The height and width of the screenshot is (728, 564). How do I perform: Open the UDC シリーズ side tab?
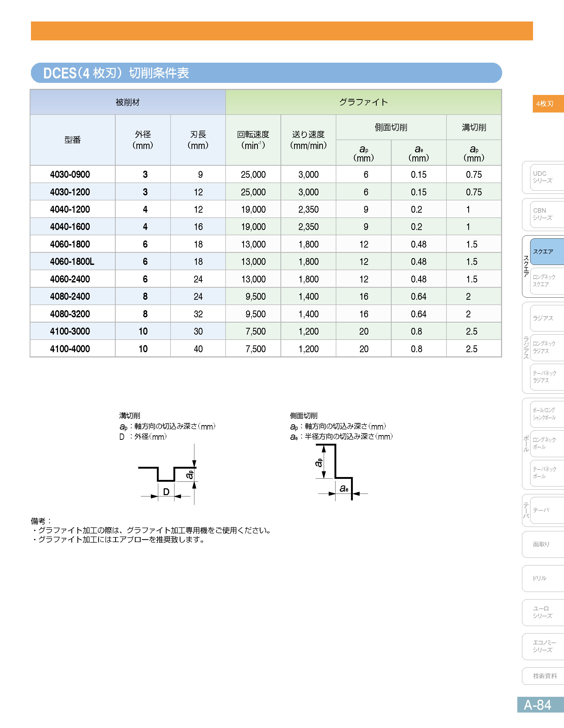pyautogui.click(x=547, y=177)
